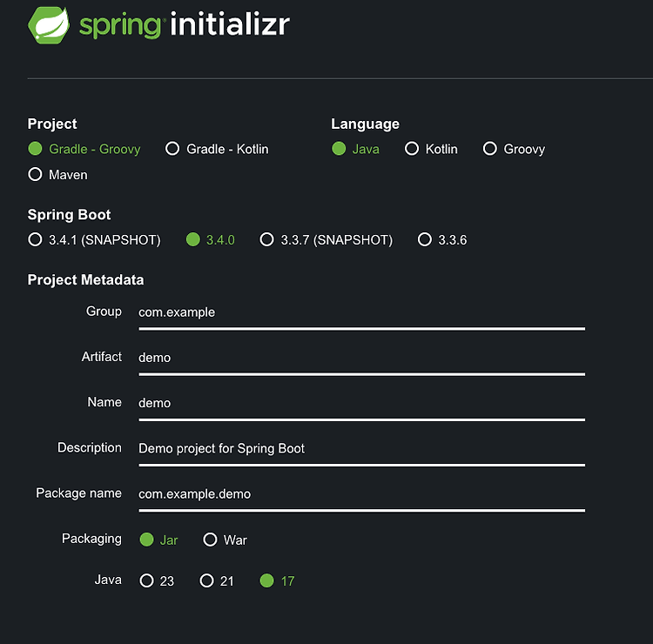Image resolution: width=653 pixels, height=644 pixels.
Task: Click the Spring leaf logo icon
Action: (x=49, y=25)
